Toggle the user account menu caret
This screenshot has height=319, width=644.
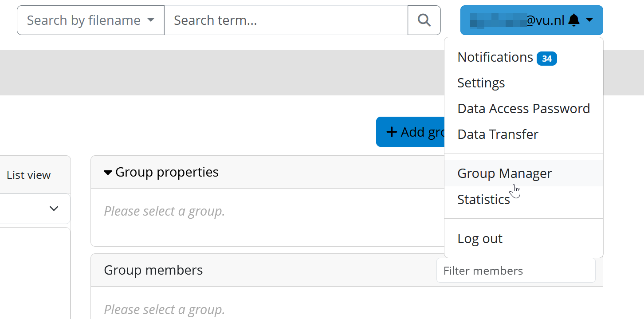tap(589, 20)
